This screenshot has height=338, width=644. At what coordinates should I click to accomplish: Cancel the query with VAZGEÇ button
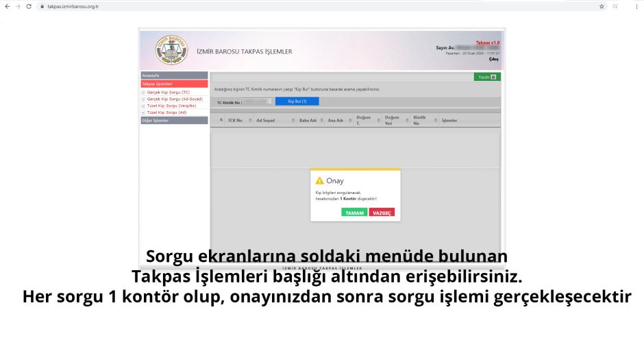382,213
